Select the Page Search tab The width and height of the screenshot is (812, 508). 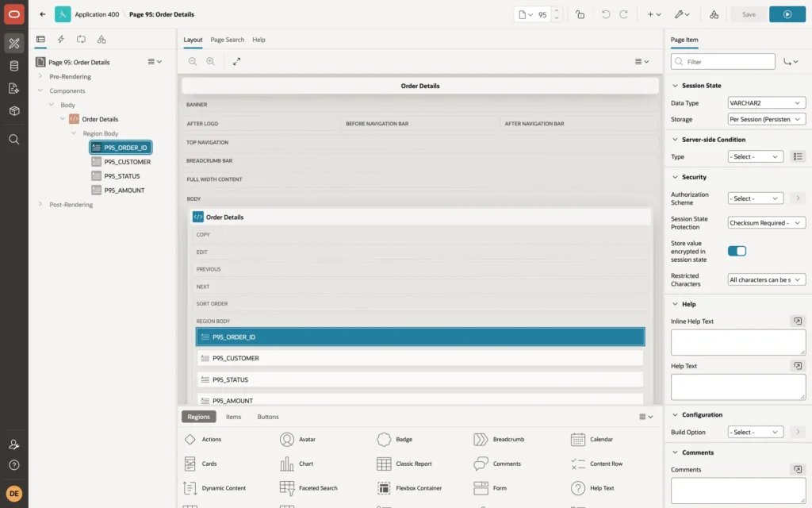[227, 40]
